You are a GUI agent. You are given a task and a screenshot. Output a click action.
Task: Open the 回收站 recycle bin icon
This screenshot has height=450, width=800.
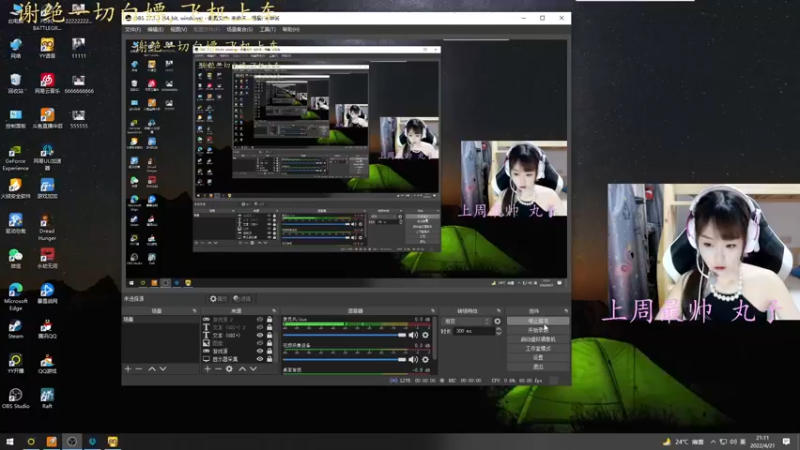click(15, 83)
